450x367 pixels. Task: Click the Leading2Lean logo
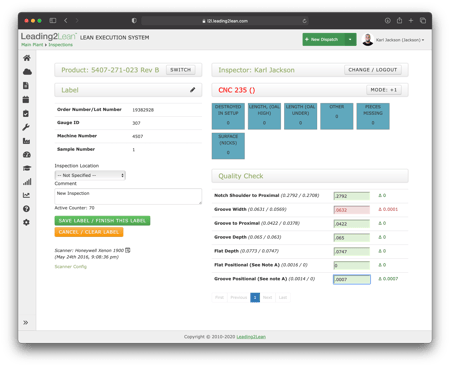(x=49, y=36)
